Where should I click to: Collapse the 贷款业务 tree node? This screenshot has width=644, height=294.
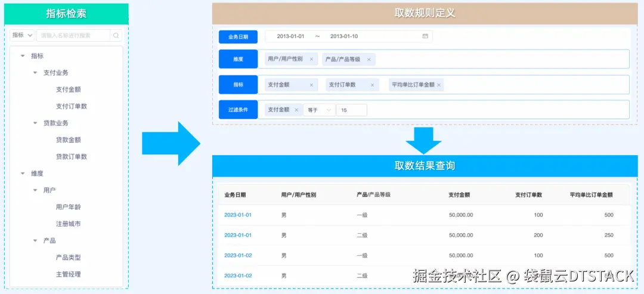(x=35, y=123)
